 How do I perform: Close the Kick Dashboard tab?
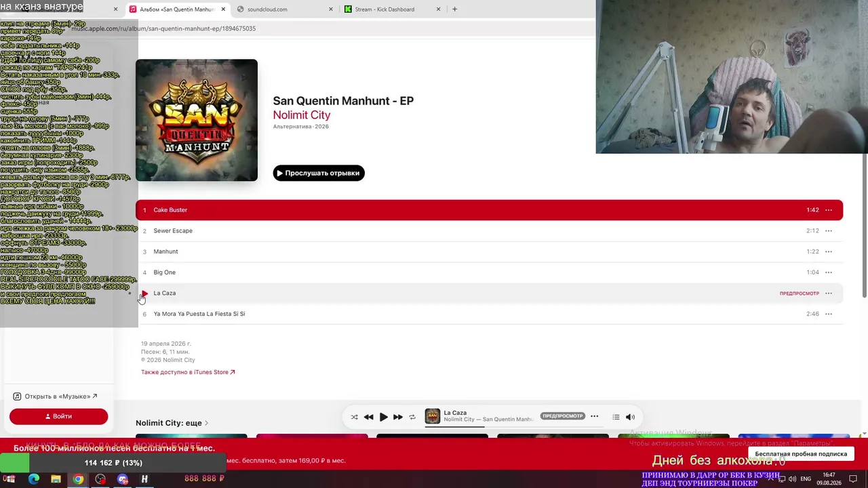439,9
